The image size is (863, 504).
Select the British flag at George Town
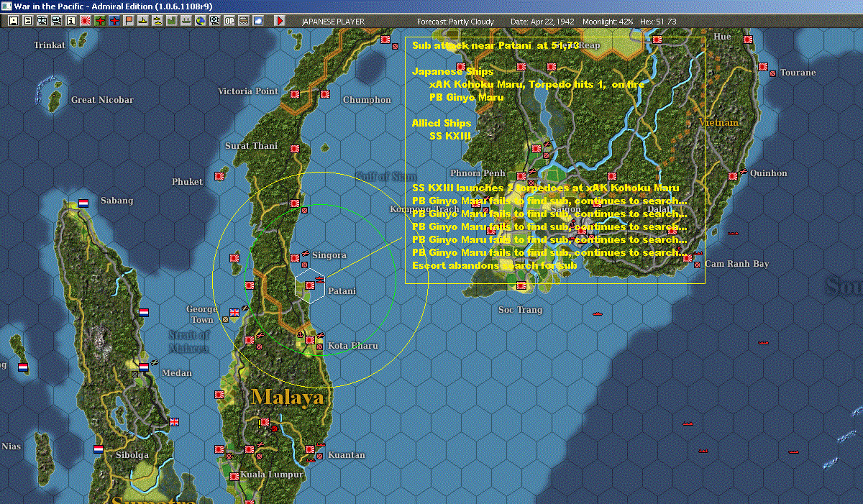pyautogui.click(x=234, y=313)
